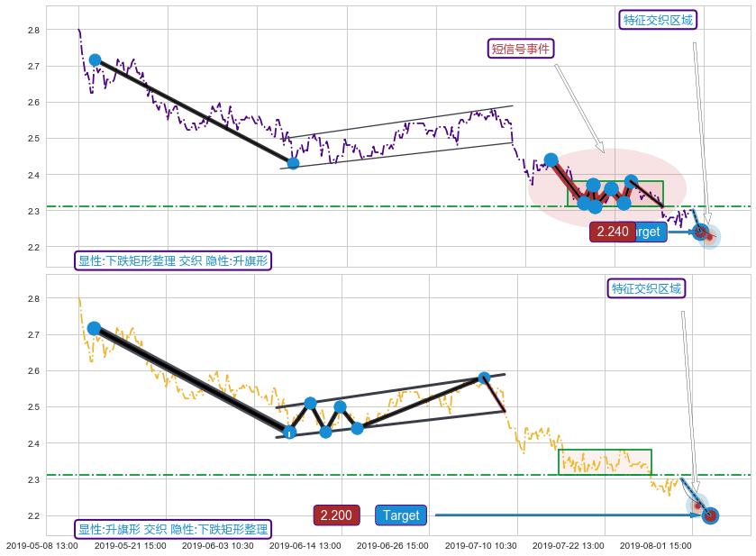
Task: Click the blue Target label in lower chart
Action: [400, 515]
